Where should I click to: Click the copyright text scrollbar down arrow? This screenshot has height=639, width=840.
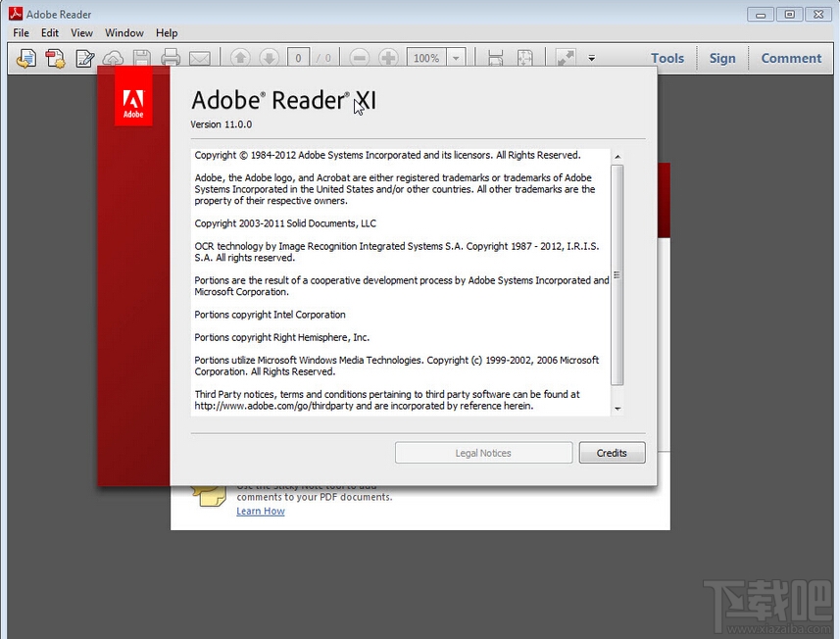tap(618, 409)
